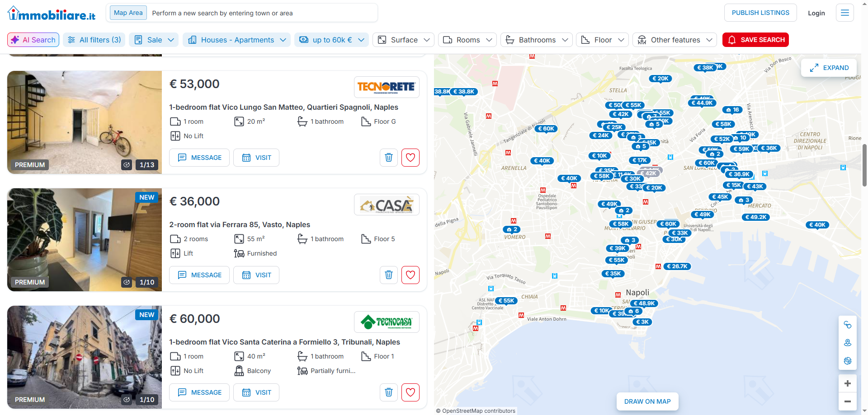Click the SAVE SEARCH button
Image resolution: width=868 pixels, height=415 pixels.
tap(755, 40)
